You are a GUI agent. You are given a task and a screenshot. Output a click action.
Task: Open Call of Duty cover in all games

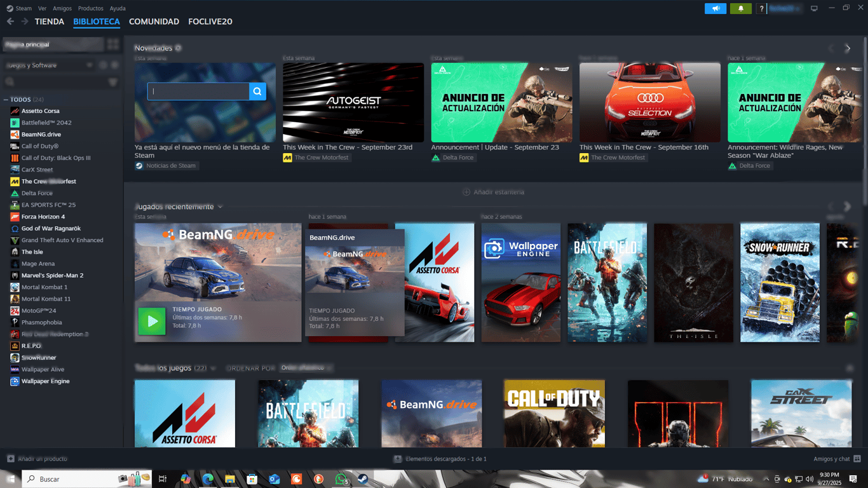coord(554,414)
